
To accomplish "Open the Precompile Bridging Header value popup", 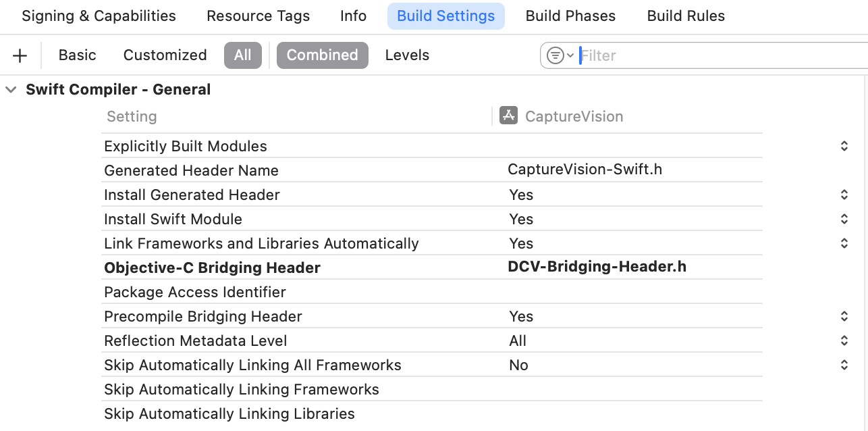I will (x=844, y=316).
